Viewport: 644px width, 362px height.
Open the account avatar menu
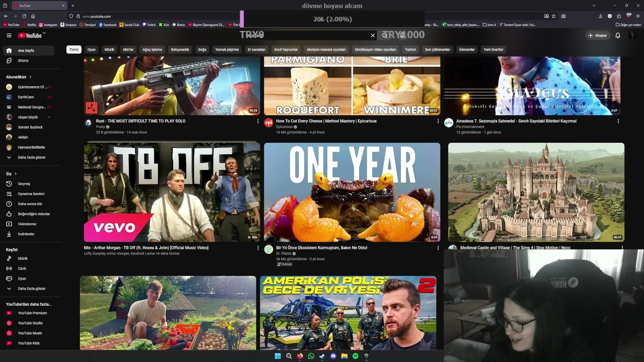(632, 35)
